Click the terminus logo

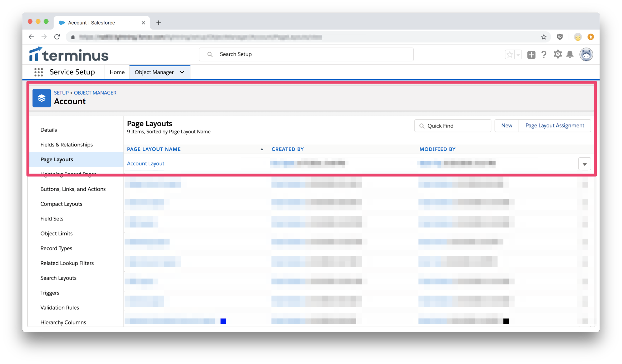coord(69,54)
